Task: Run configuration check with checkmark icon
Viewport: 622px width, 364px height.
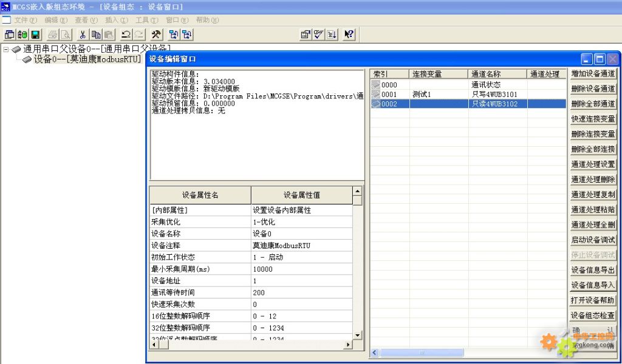Action: coord(318,35)
